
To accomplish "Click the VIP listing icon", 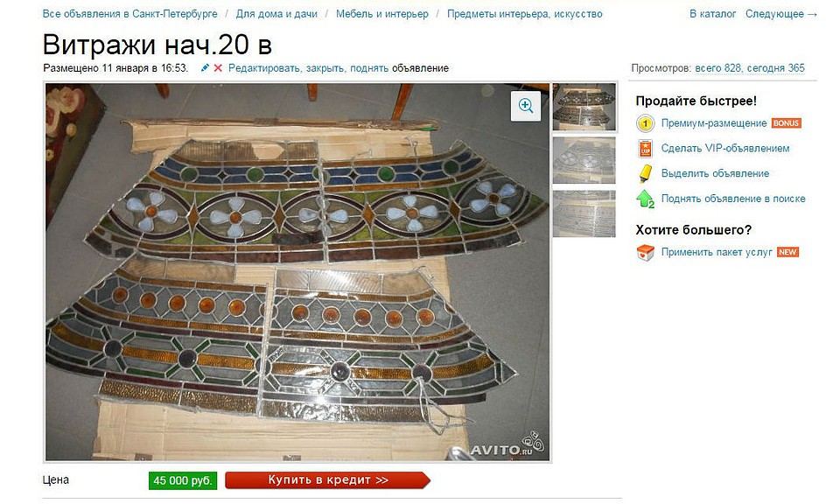I will click(x=645, y=149).
